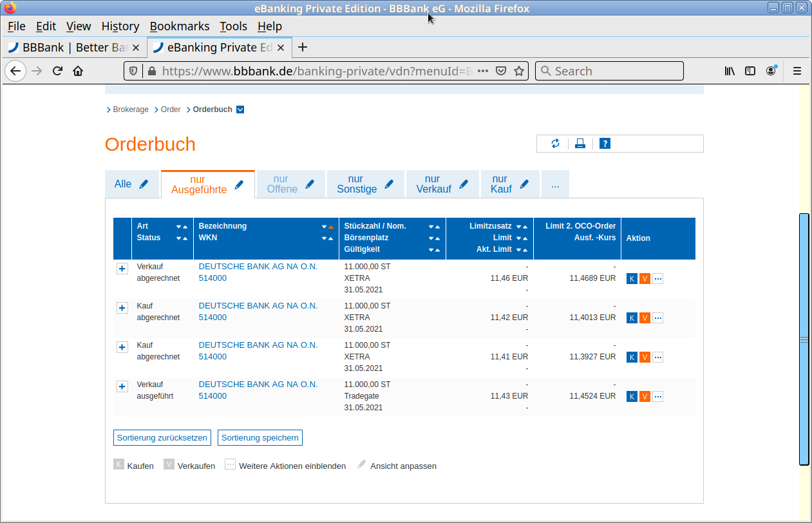Edit the Alle view with its pencil
812x523 pixels.
coord(144,184)
